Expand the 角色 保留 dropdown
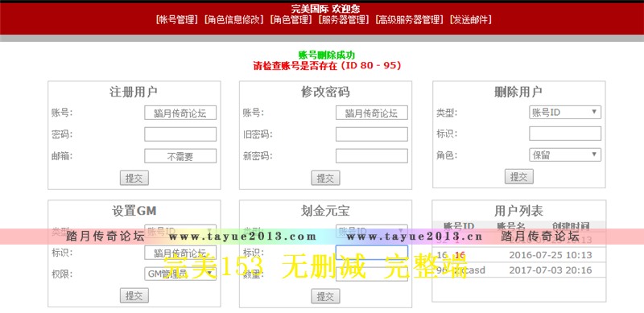This screenshot has width=644, height=313. point(565,154)
